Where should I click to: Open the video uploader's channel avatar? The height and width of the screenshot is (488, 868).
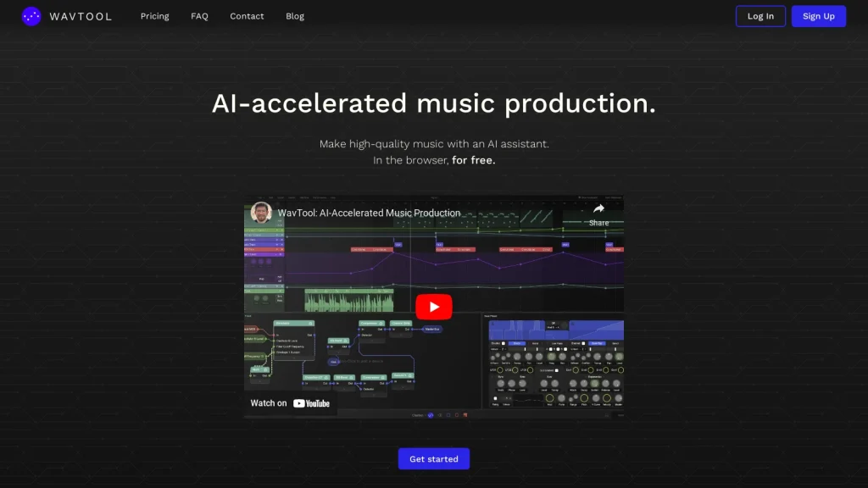pyautogui.click(x=261, y=213)
